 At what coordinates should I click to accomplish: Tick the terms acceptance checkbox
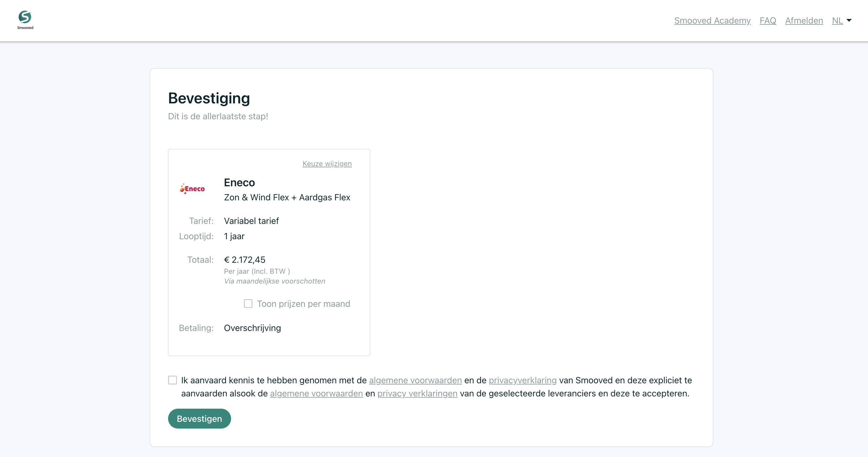click(x=172, y=380)
